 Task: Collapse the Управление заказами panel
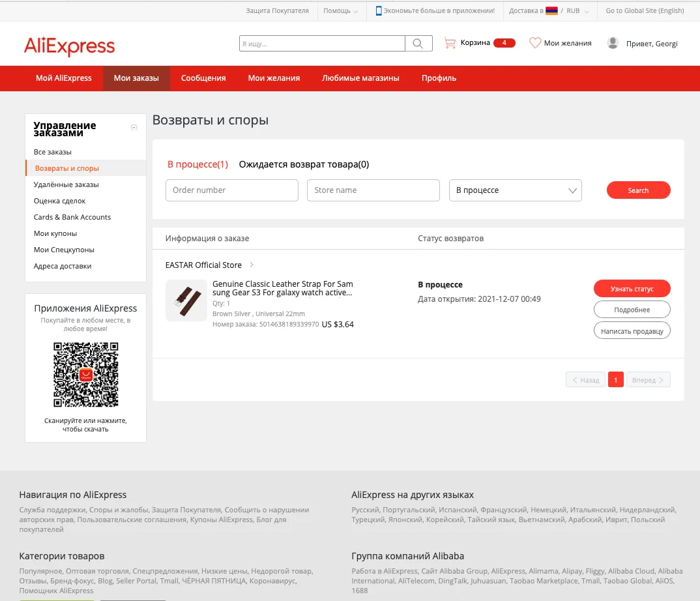coord(134,128)
